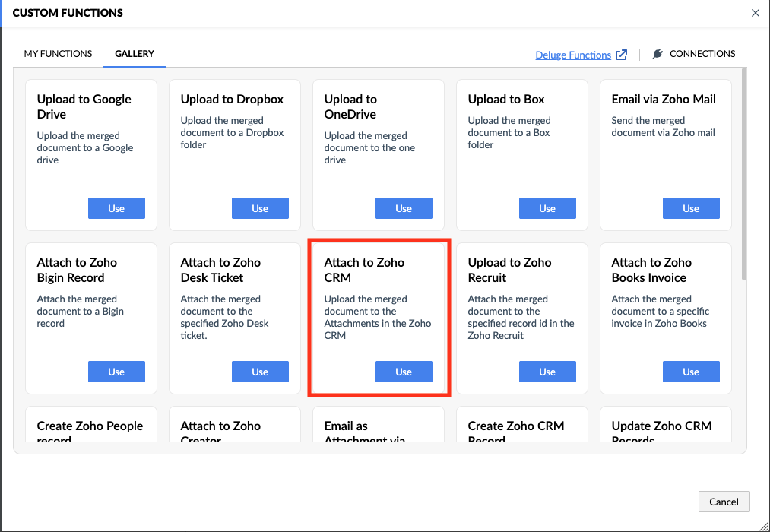Click the gallery vertical scrollbar
The width and height of the screenshot is (770, 532).
743,175
